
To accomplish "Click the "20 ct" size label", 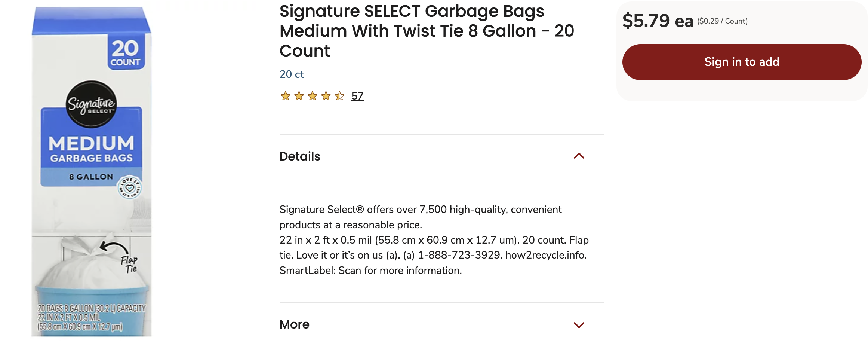I will coord(292,74).
